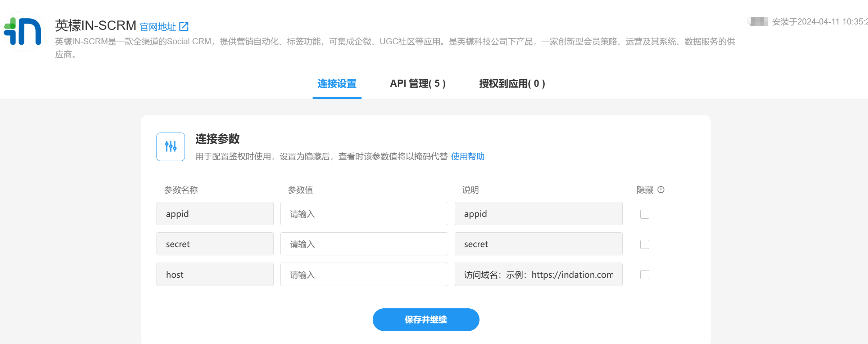Click the appid 参数名称 field
The image size is (868, 344).
click(215, 214)
